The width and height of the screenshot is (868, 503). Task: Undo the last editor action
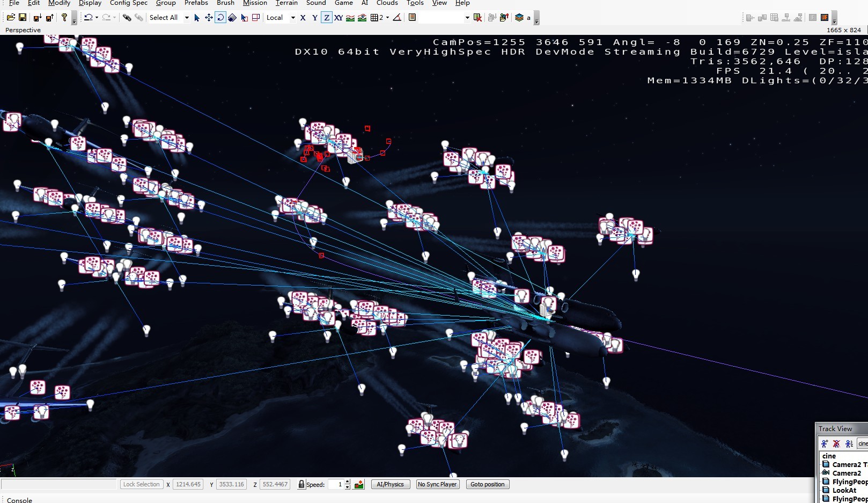(89, 18)
